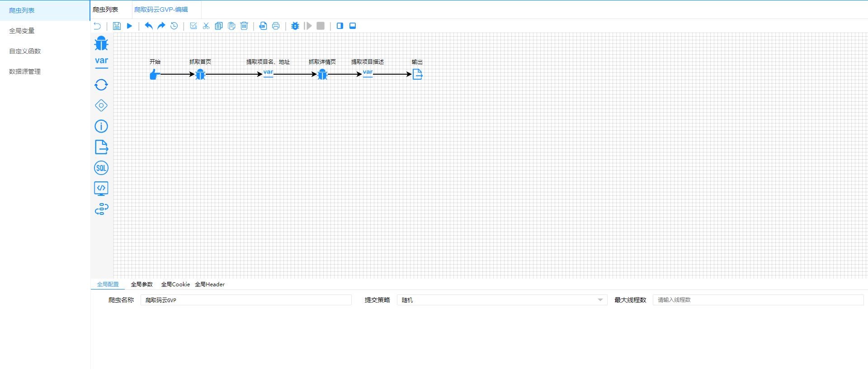The height and width of the screenshot is (389, 868).
Task: Switch to 全局Cookie properties tab
Action: (175, 285)
